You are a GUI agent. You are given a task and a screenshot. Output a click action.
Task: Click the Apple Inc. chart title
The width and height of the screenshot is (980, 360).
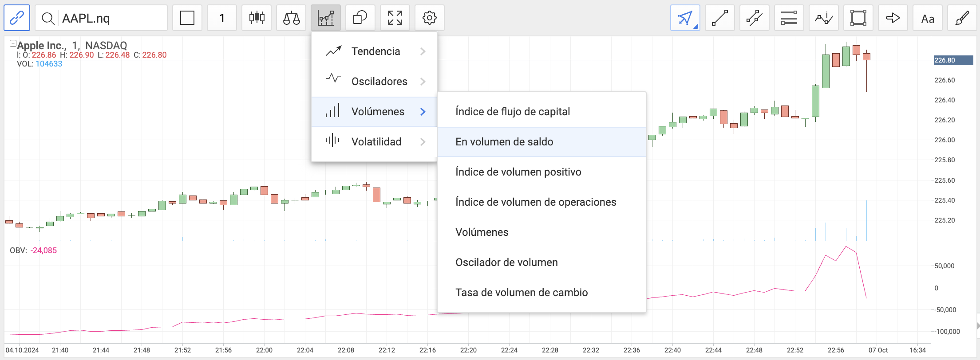click(x=42, y=46)
